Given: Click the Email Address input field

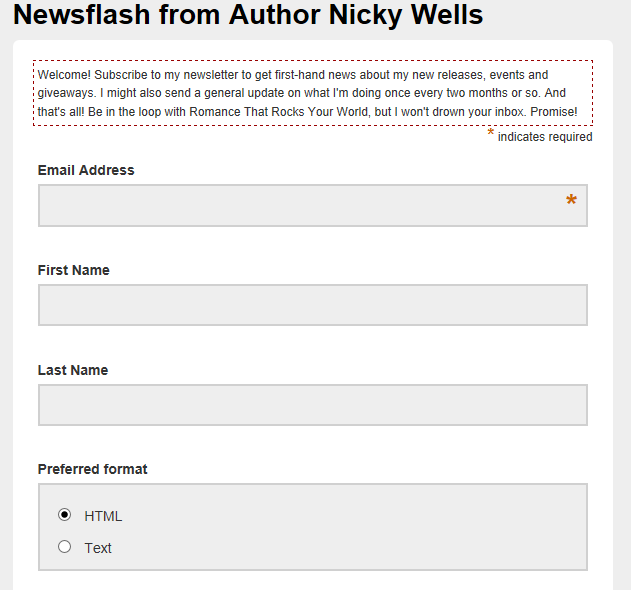Looking at the screenshot, I should click(300, 206).
